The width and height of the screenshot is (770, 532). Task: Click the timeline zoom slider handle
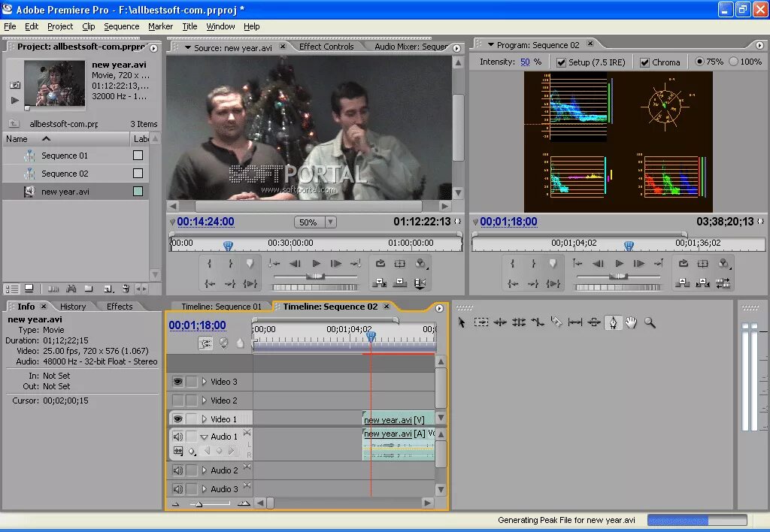click(199, 504)
